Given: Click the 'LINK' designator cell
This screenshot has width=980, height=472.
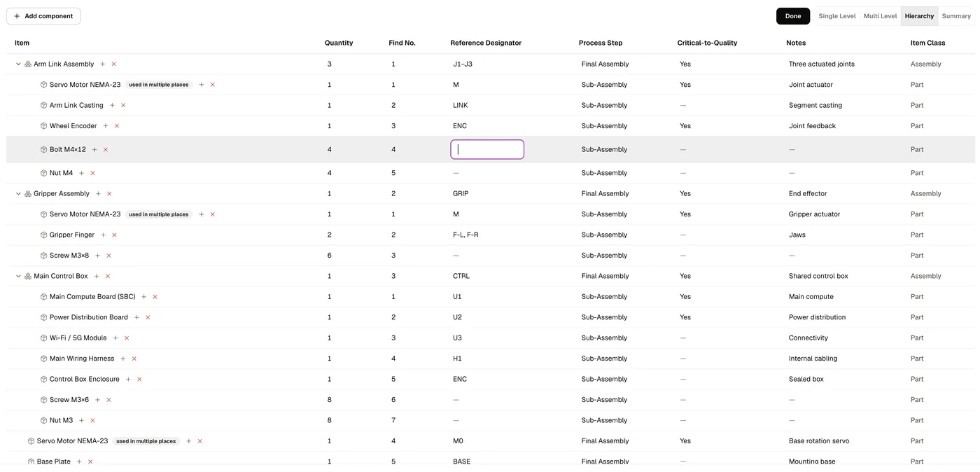Looking at the screenshot, I should click(x=460, y=105).
